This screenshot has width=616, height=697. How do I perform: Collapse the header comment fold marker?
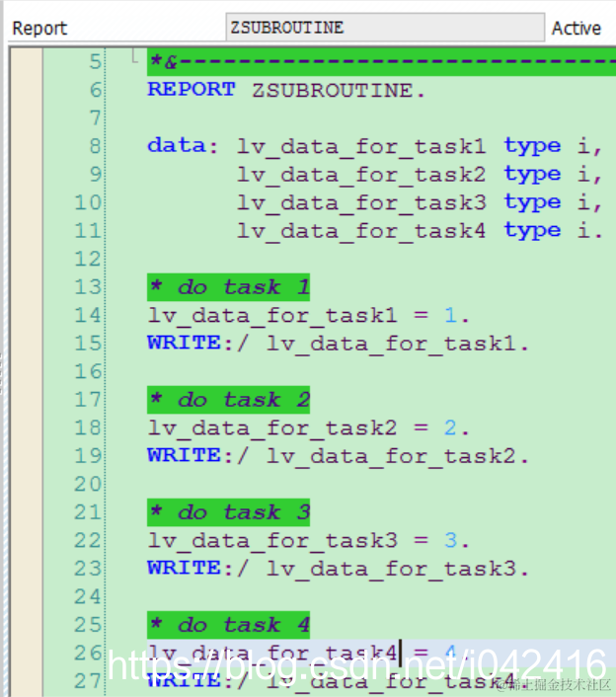point(134,56)
